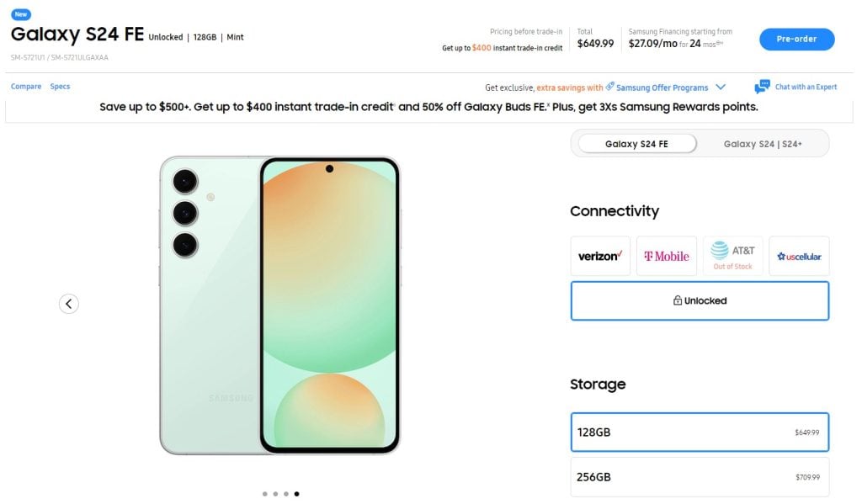Click the previous image arrow
Image resolution: width=862 pixels, height=504 pixels.
(69, 304)
